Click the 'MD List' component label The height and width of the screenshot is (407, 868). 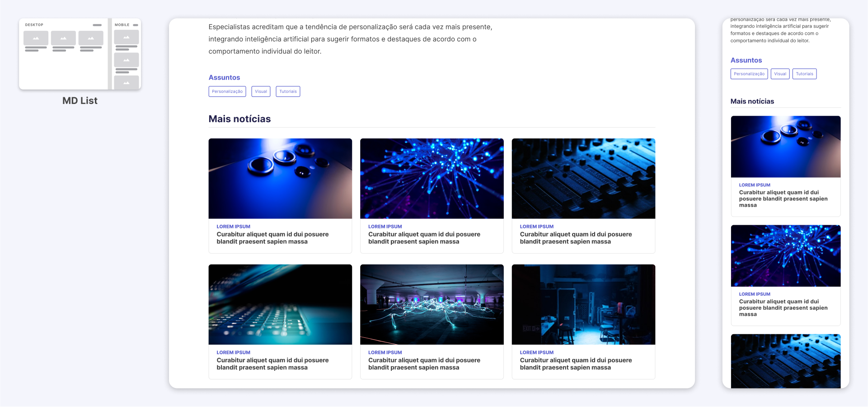point(80,101)
